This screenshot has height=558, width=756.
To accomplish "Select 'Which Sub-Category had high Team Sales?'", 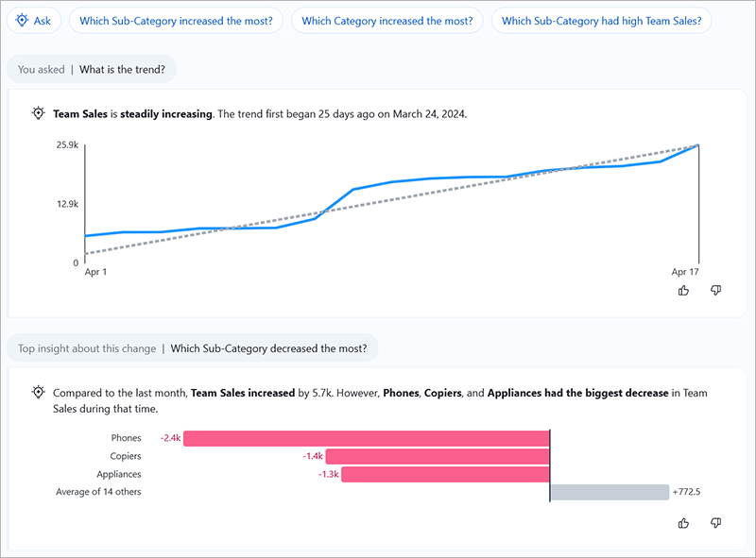I will pos(602,21).
